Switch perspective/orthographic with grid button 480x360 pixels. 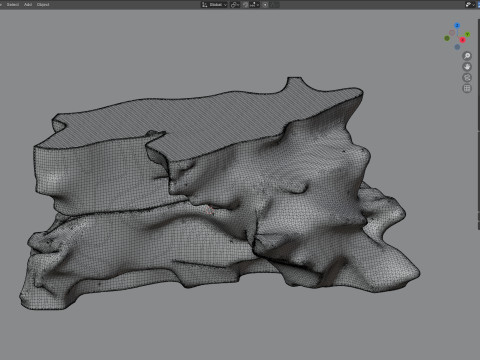pos(467,88)
